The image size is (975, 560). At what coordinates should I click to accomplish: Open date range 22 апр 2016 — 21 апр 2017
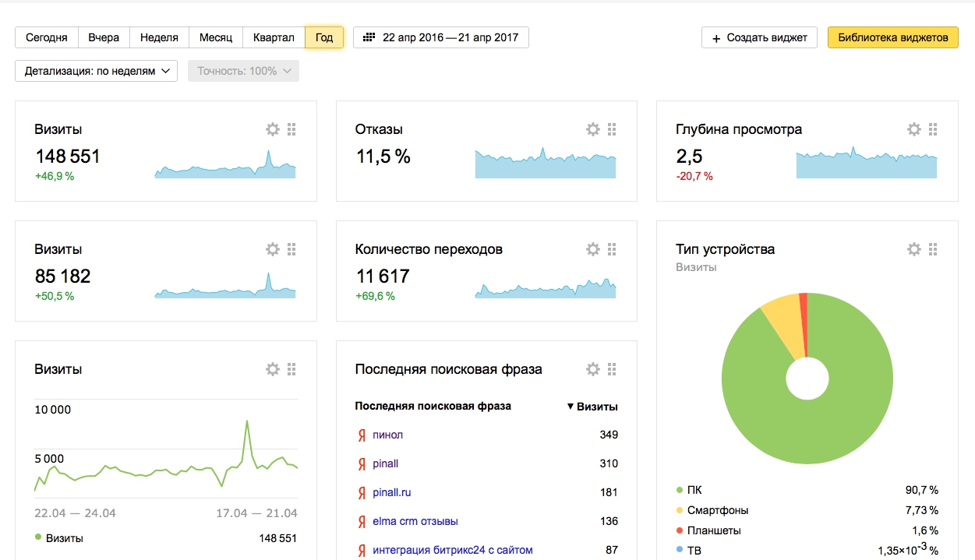point(441,37)
